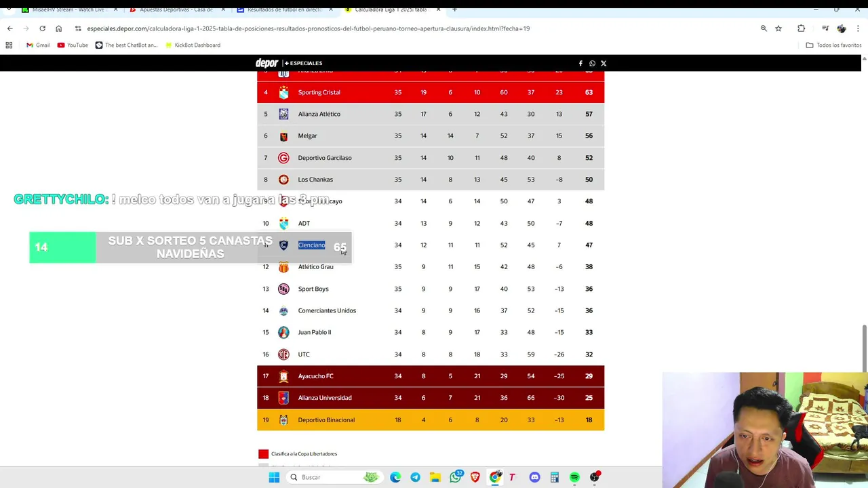This screenshot has width=868, height=488.
Task: Open the Todos los favoritos folder
Action: point(833,45)
